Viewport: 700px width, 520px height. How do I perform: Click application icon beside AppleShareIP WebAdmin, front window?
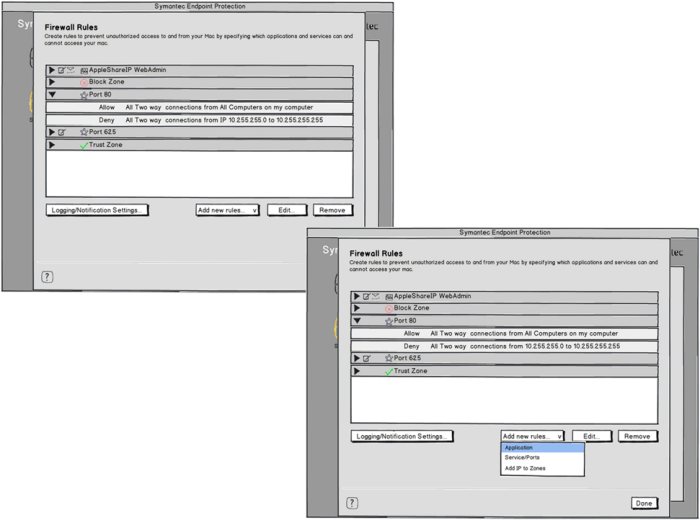pos(389,297)
